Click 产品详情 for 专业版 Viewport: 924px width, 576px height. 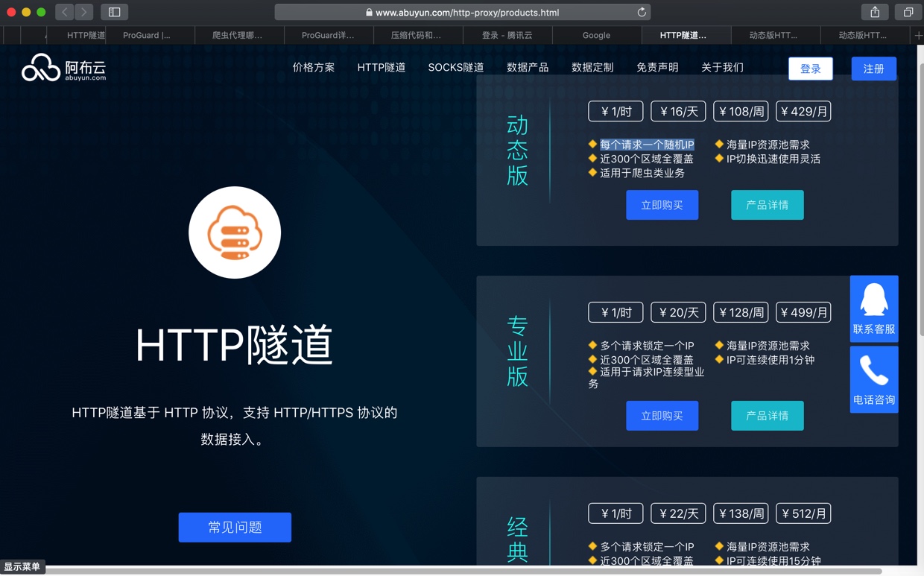click(x=768, y=416)
